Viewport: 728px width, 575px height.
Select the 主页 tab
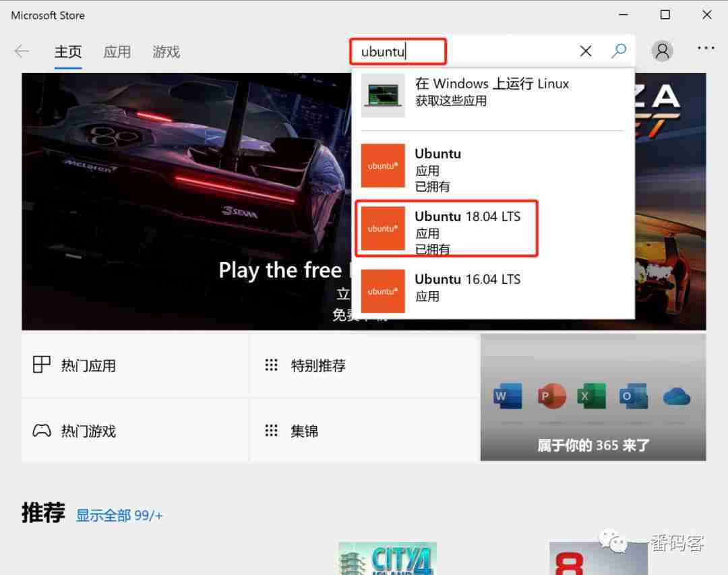click(67, 51)
